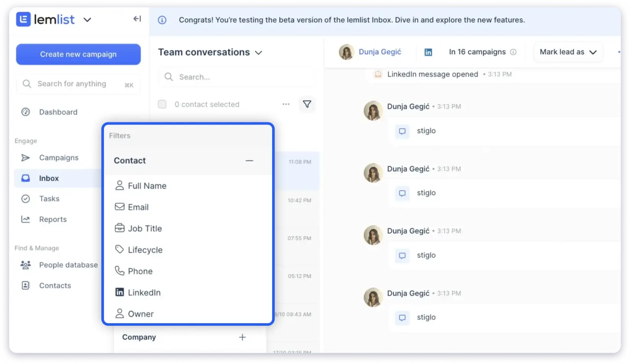Open the Dashboard from the sidebar

[x=58, y=112]
